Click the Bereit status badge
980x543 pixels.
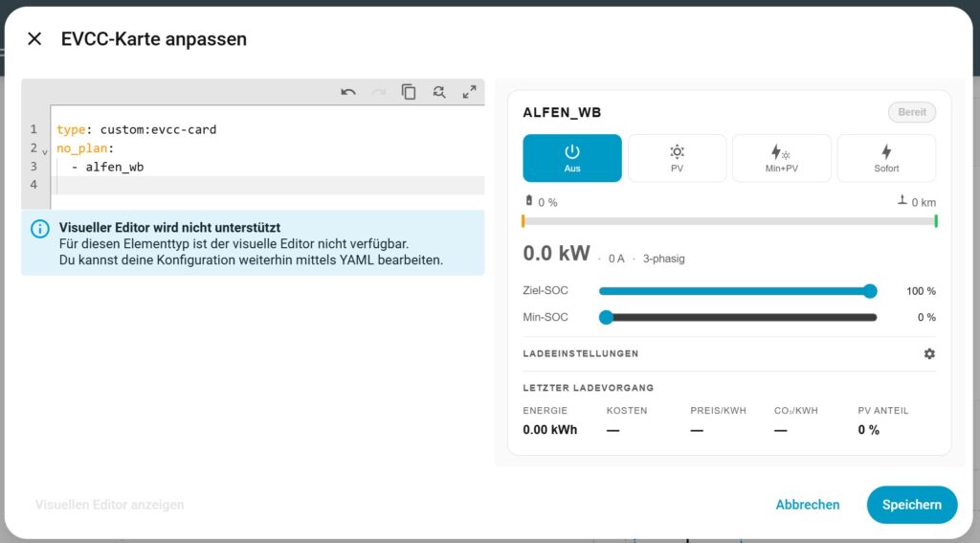(x=911, y=112)
